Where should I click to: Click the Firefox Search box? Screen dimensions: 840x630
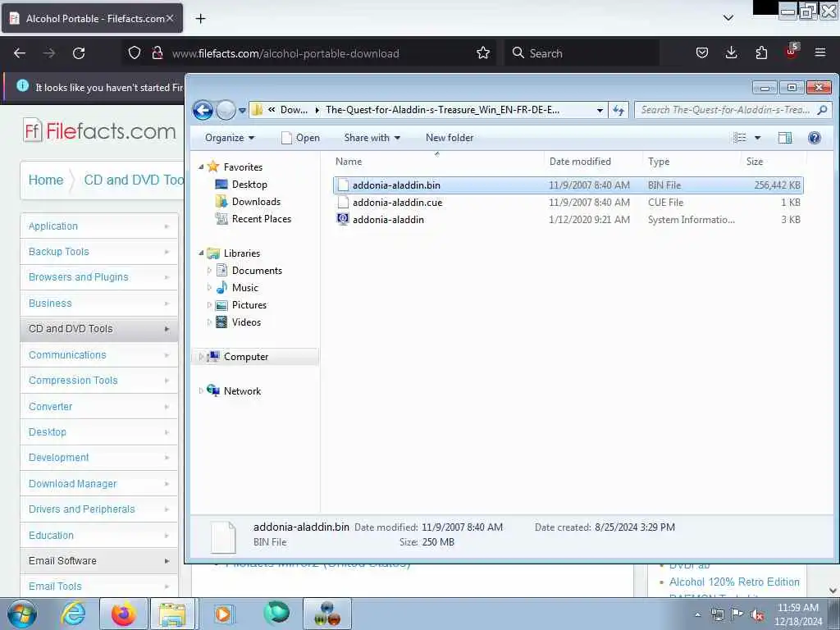582,53
